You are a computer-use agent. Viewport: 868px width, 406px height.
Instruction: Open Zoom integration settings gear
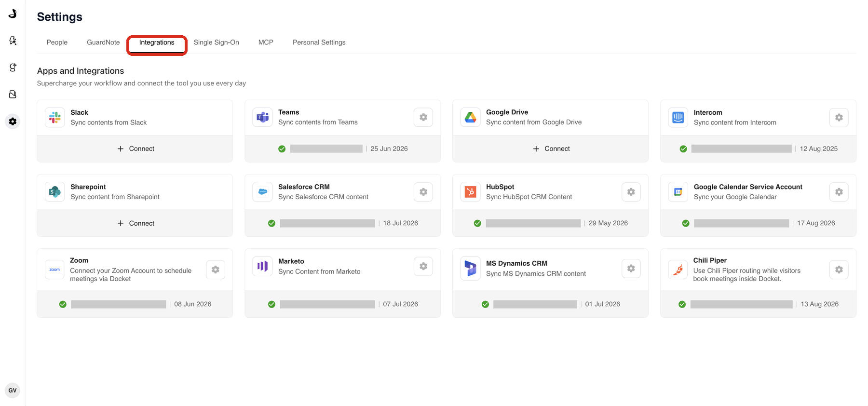coord(216,270)
